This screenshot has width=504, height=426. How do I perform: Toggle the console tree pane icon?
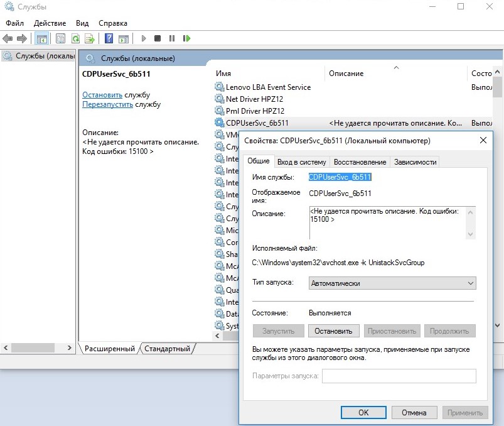coord(42,38)
